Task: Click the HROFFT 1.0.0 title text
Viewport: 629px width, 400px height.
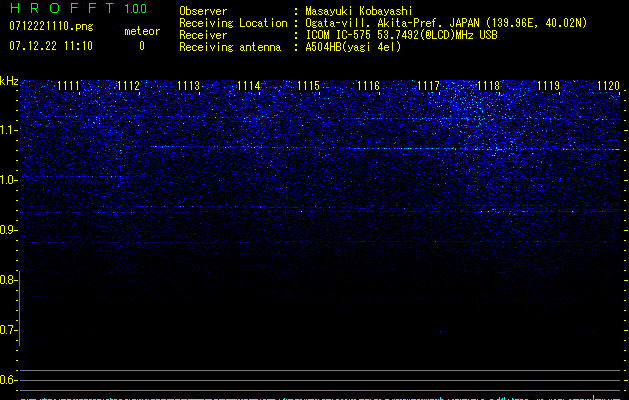Action: pos(78,8)
